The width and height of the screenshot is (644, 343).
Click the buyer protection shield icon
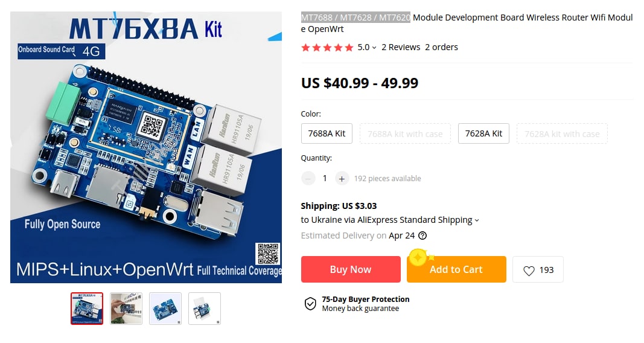(x=310, y=304)
